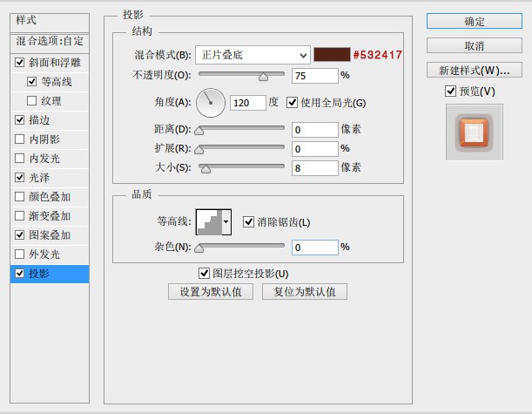
Task: Select the 斜面和浮雕 style row label
Action: [x=55, y=63]
